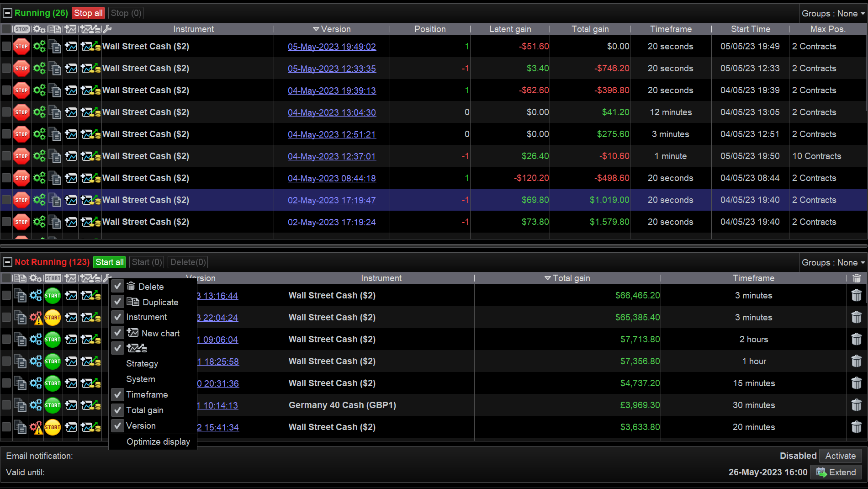Screen dimensions: 868x489
Task: Check the box for the $7,356.80 system
Action: pyautogui.click(x=6, y=361)
